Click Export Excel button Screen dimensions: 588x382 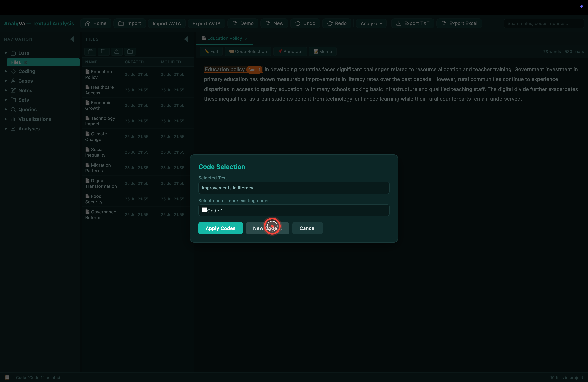(459, 23)
